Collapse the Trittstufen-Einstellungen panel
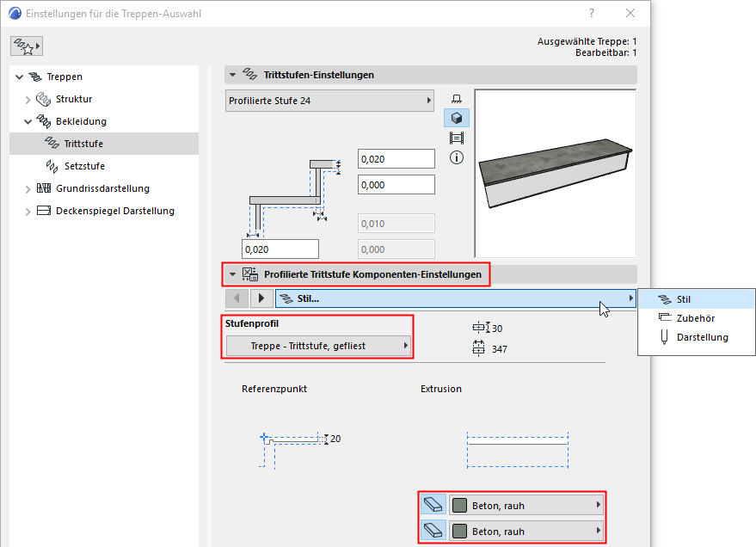This screenshot has height=547, width=756. point(233,75)
